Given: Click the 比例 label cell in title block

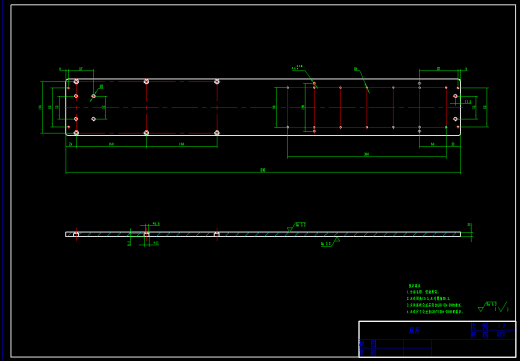Looking at the screenshot, I should 480,326.
